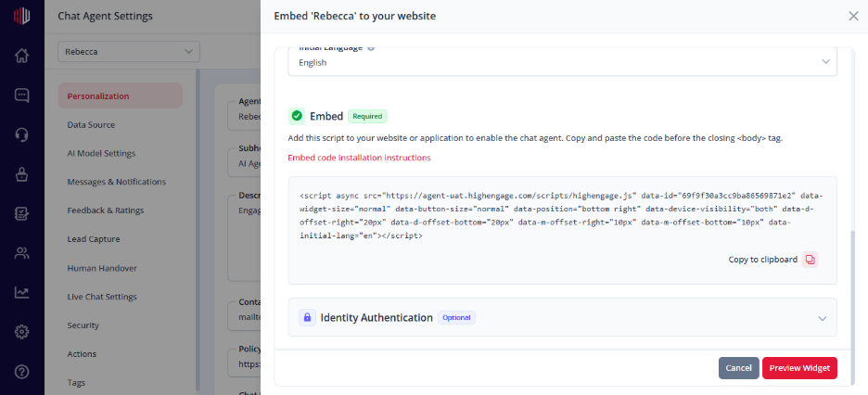Click the HighEngage logo icon
Screen dimensions: 868x395
(x=21, y=16)
